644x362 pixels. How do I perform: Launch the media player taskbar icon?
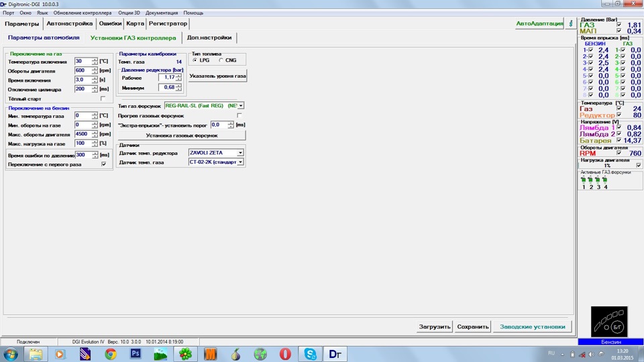(60, 354)
